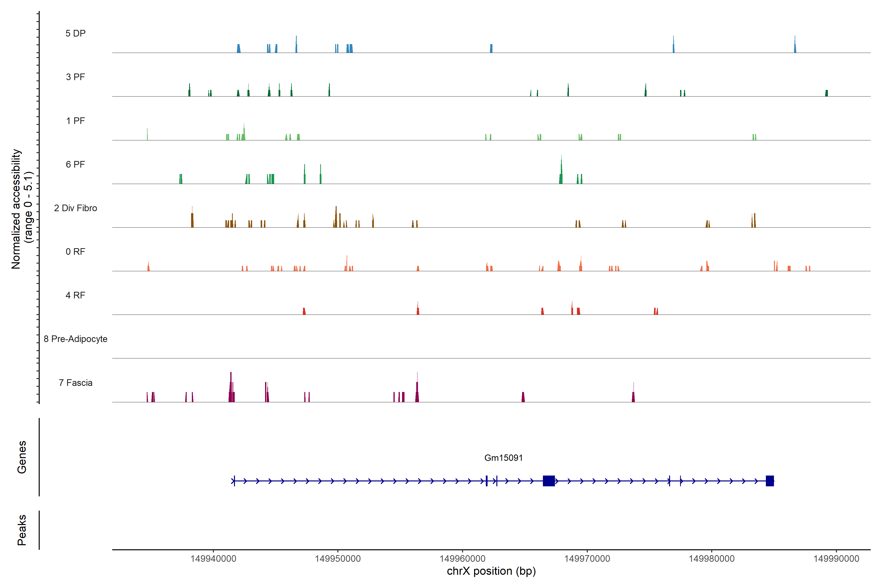
Task: Click the 8 Pre-Adipocyte label
Action: click(x=75, y=339)
